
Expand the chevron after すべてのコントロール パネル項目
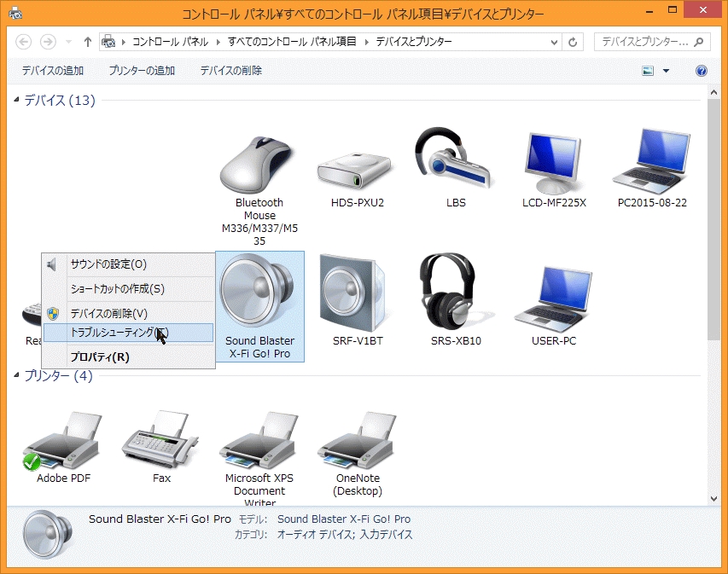(366, 42)
